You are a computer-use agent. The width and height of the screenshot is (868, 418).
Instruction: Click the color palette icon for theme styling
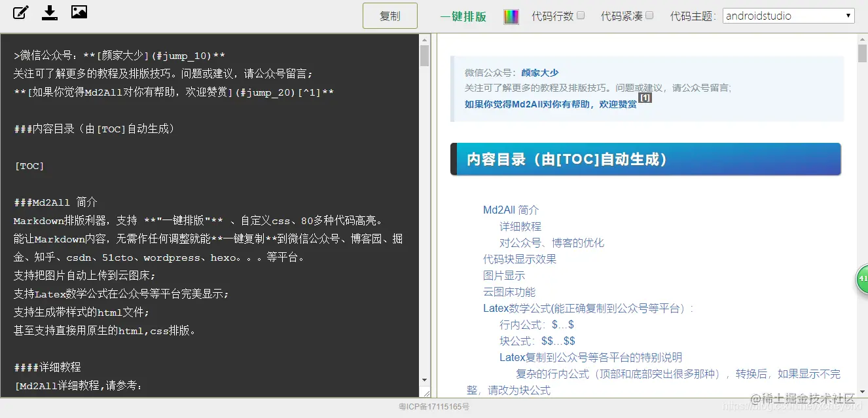pos(511,16)
